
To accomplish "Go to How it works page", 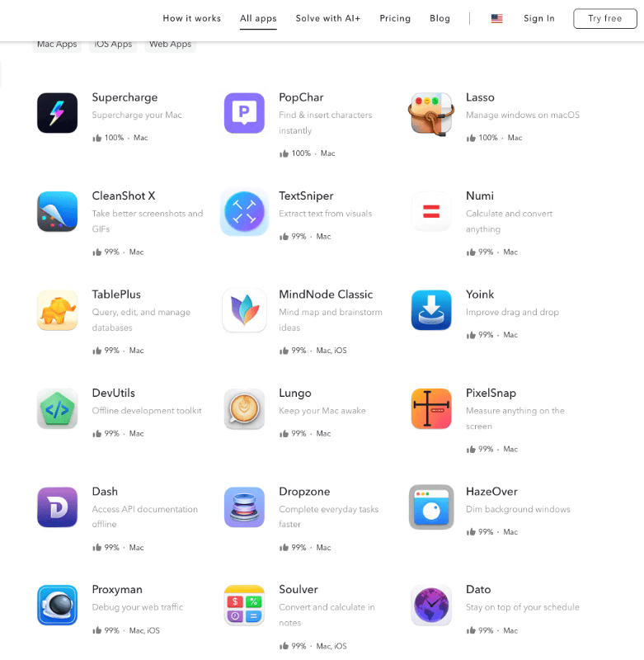I will [192, 18].
